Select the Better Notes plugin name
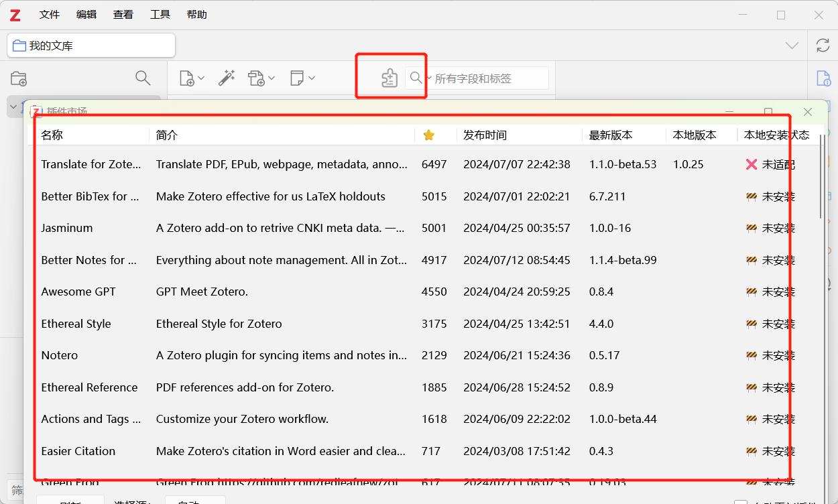 click(89, 260)
